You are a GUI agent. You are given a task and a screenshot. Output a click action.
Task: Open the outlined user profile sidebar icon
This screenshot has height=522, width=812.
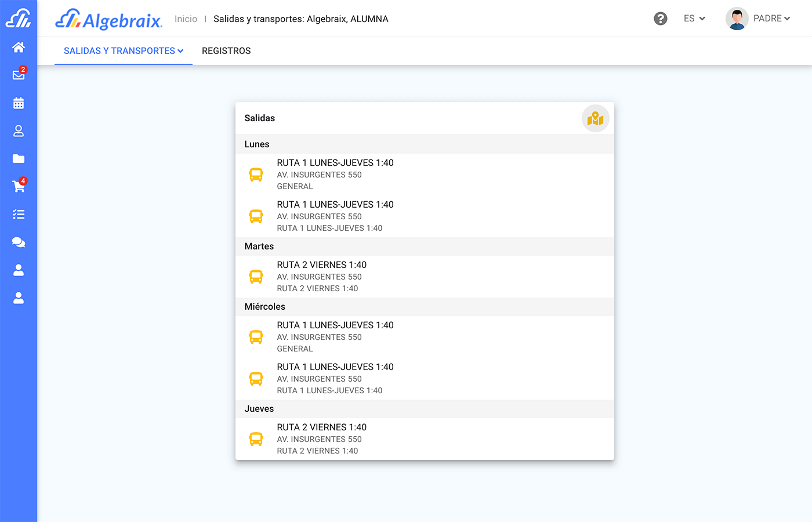(19, 131)
